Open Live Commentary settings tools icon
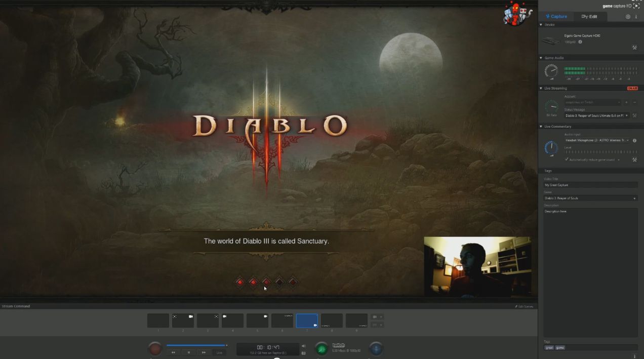Screen dimensions: 644x359 tap(634, 159)
